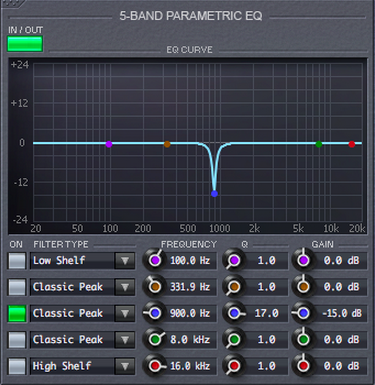The width and height of the screenshot is (375, 385).
Task: Click the GAIN column header
Action: [322, 244]
